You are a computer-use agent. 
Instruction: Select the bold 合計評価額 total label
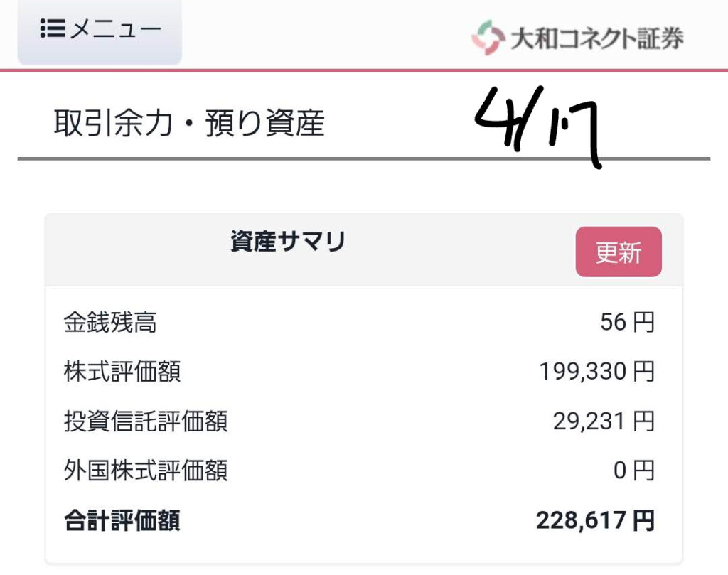click(122, 521)
